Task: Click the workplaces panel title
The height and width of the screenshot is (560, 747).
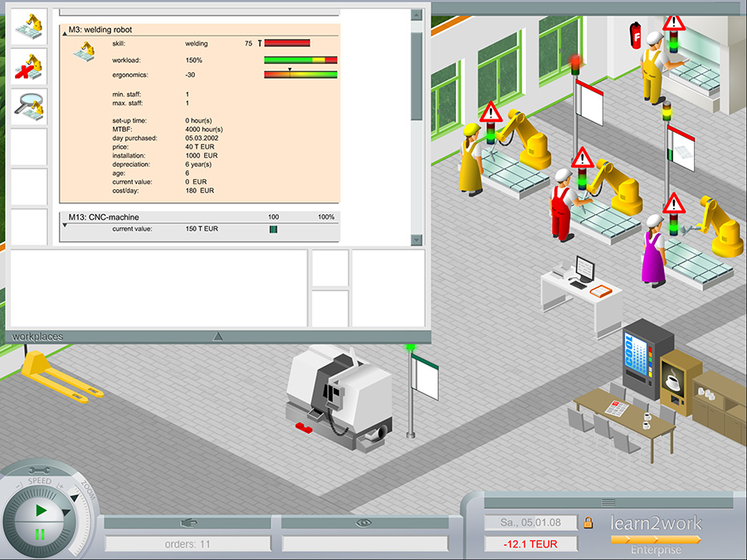Action: (x=37, y=337)
